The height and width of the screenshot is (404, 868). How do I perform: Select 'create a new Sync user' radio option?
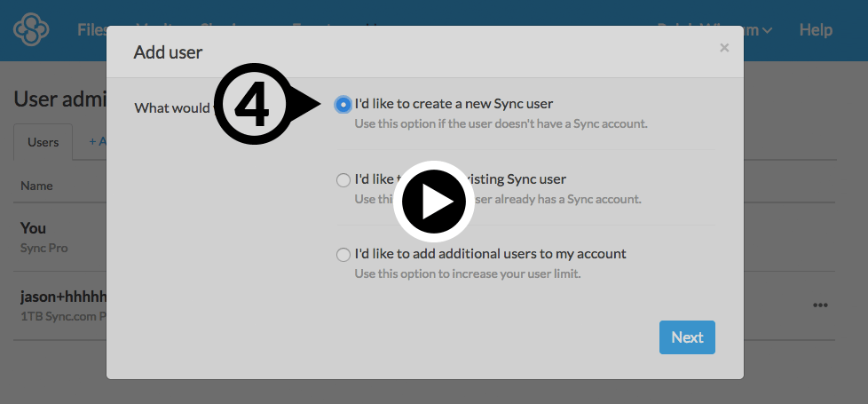(x=343, y=105)
